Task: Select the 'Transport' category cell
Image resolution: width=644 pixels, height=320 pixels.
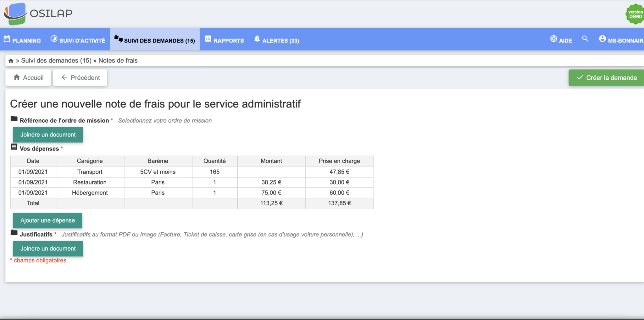Action: click(x=90, y=172)
